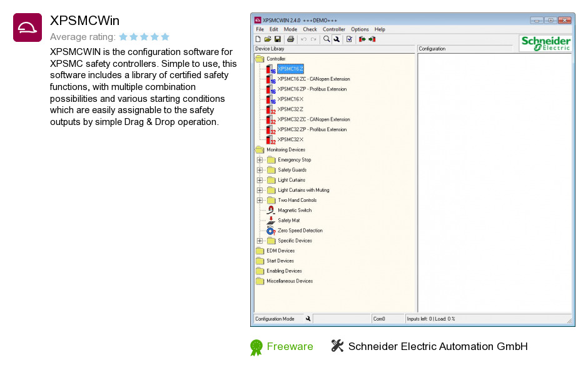Click the XPSMC32ZC CANopen Extension controller icon
Image resolution: width=588 pixels, height=375 pixels.
point(271,119)
